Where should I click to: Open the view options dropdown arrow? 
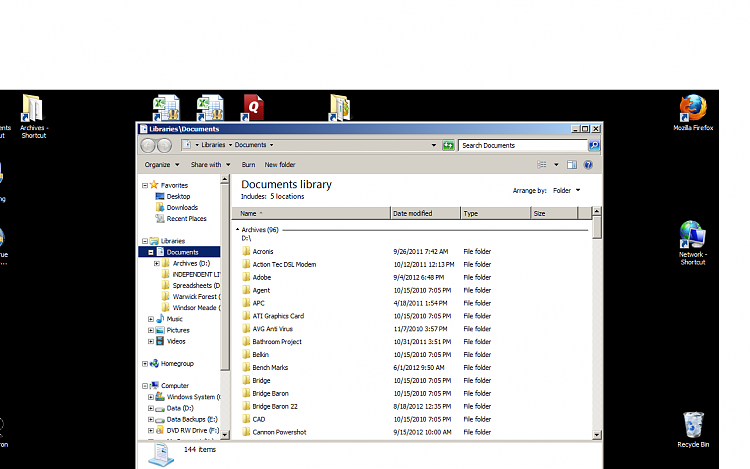[x=556, y=164]
